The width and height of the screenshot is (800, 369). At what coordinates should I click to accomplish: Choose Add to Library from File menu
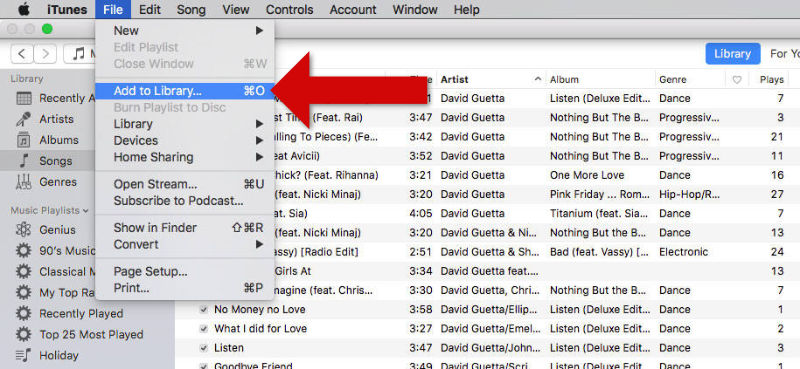185,91
